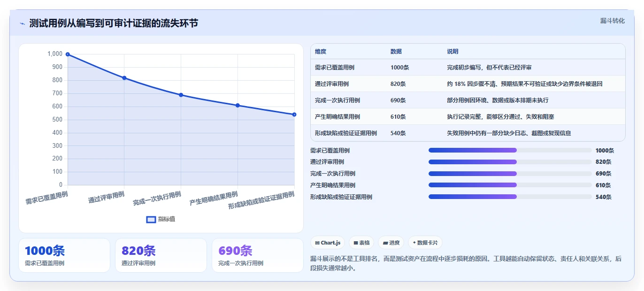
Task: Click the 产生明确结果用例 x-axis label on the chart
Action: pos(214,199)
